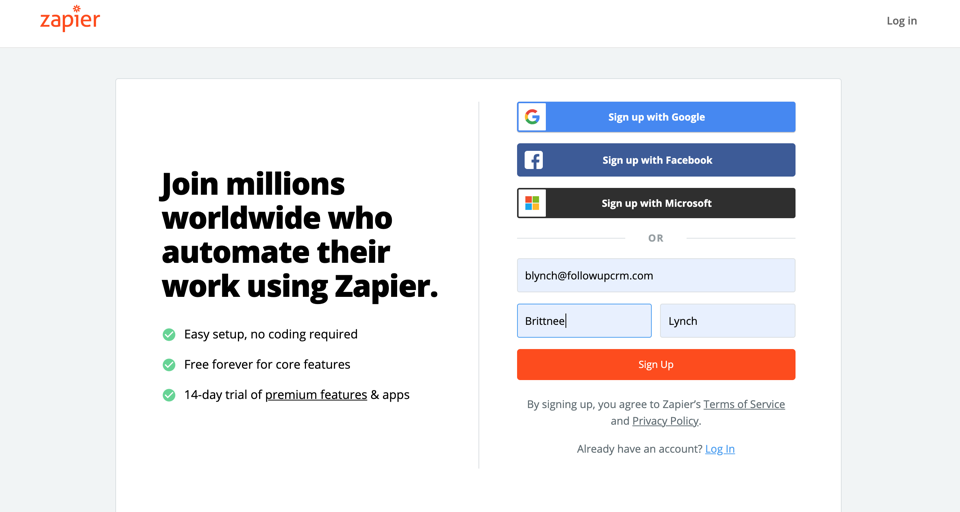Click green checkmark beside Free forever
Viewport: 960px width, 512px height.
point(169,365)
